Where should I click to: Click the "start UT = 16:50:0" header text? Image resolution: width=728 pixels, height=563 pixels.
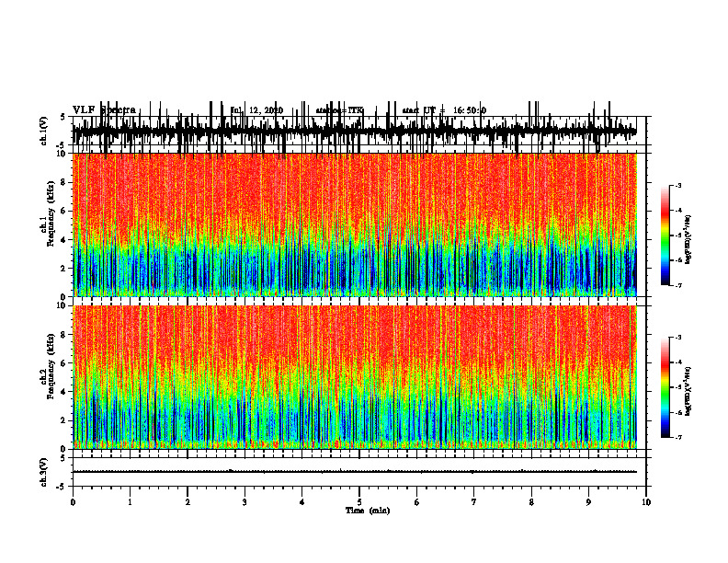pos(444,110)
